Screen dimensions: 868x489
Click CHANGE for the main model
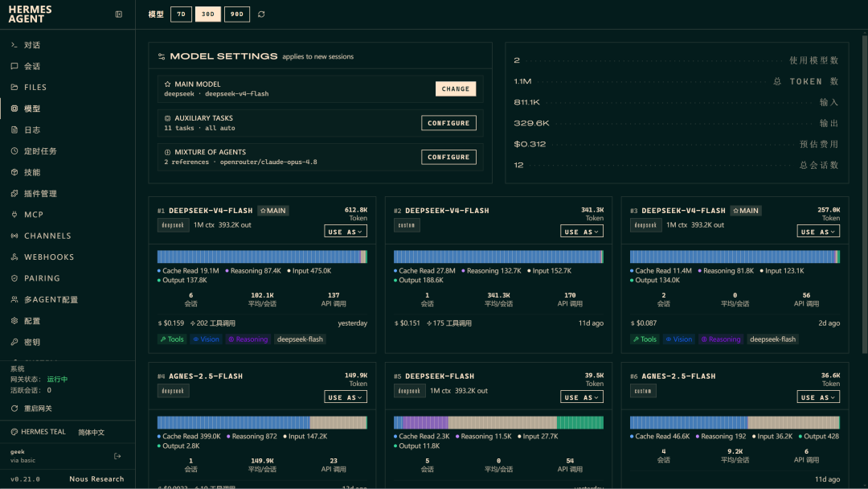456,88
